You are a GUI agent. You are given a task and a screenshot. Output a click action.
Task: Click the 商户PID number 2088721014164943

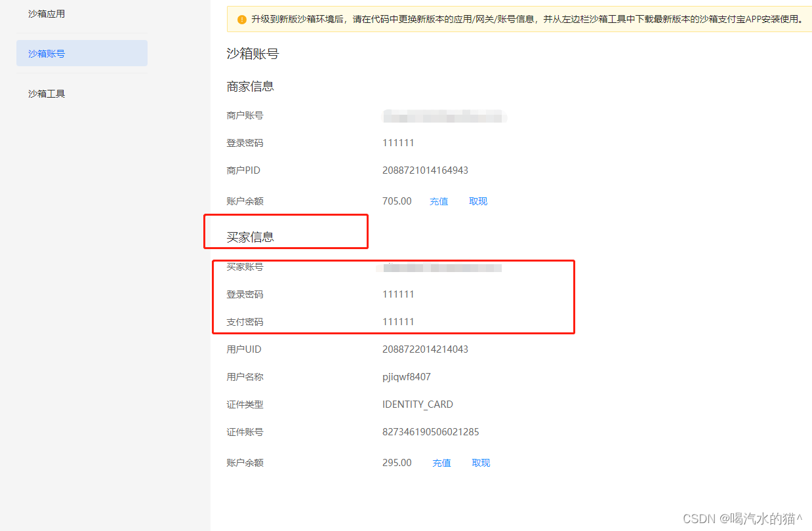pos(425,170)
